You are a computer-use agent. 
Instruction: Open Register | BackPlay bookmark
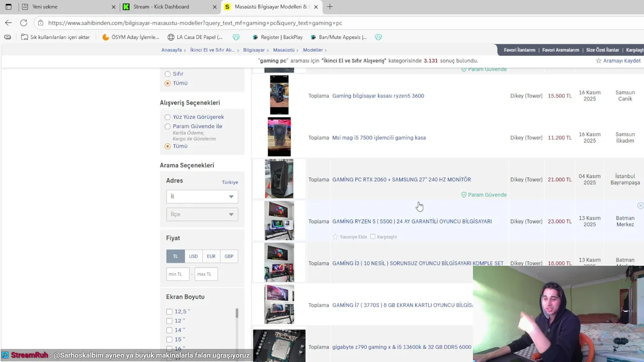(277, 37)
